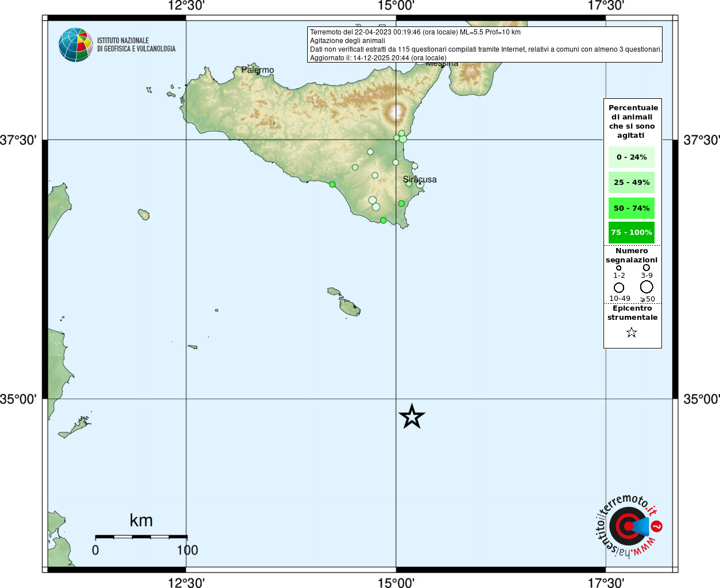
Task: Click the star symbol in the legend
Action: point(632,332)
